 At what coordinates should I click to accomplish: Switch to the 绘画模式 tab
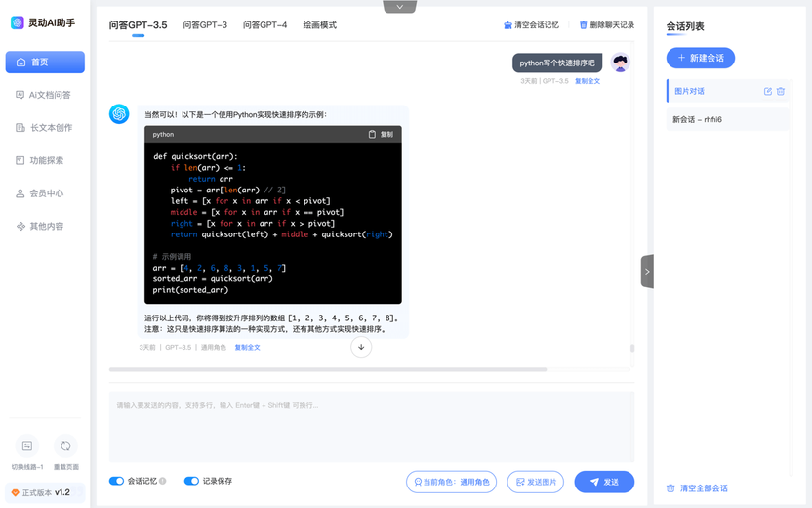pos(319,24)
